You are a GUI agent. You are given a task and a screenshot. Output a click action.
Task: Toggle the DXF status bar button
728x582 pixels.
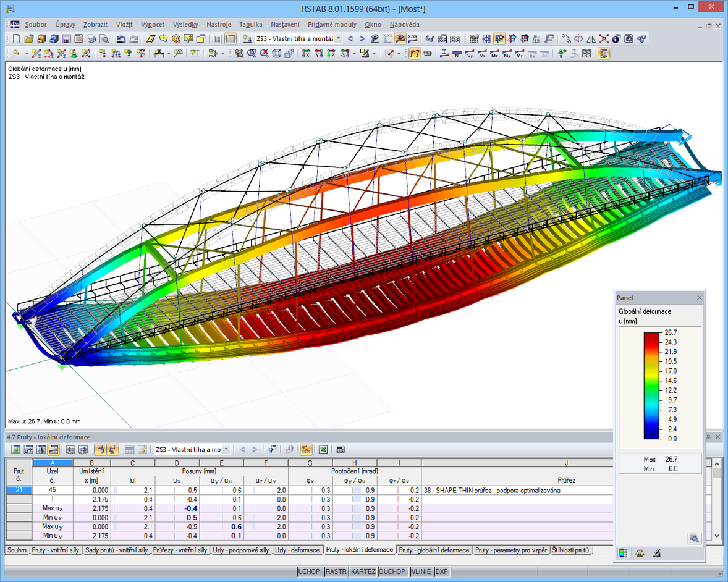441,571
